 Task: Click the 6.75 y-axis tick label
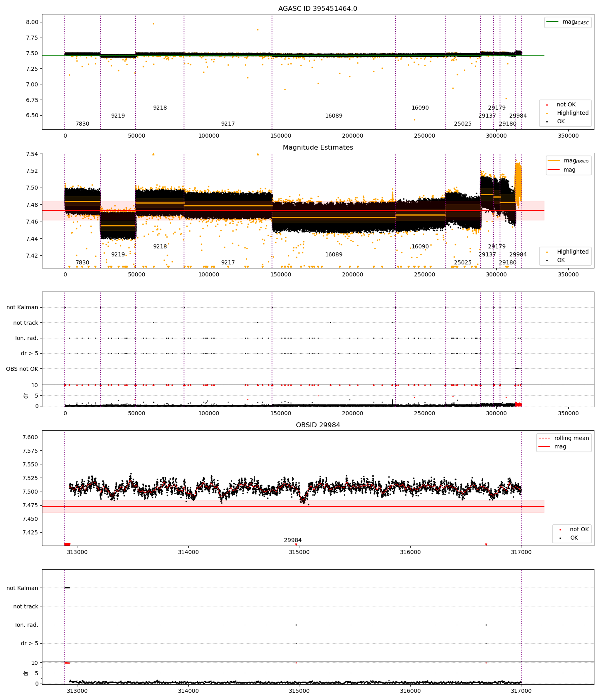coord(32,100)
